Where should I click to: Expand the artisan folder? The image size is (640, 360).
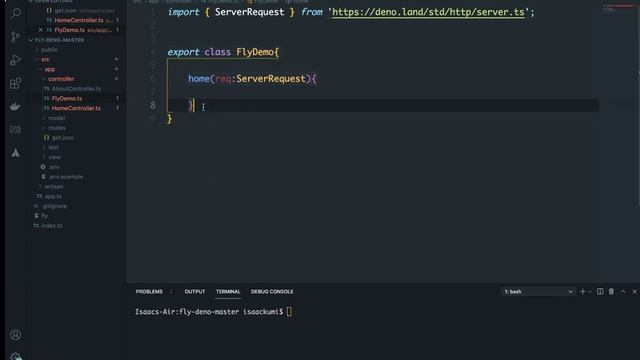tap(54, 187)
